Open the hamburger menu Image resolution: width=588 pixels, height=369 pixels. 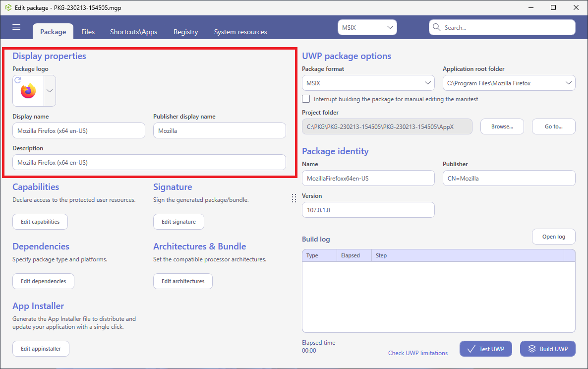coord(16,27)
